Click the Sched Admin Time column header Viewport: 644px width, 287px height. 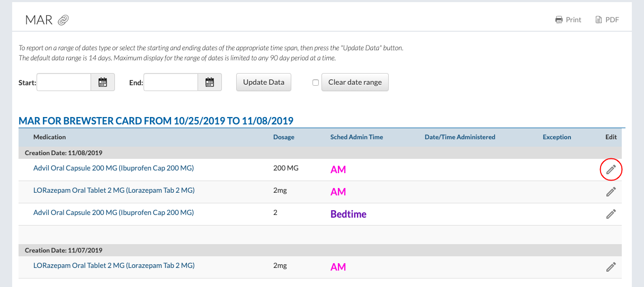tap(356, 137)
